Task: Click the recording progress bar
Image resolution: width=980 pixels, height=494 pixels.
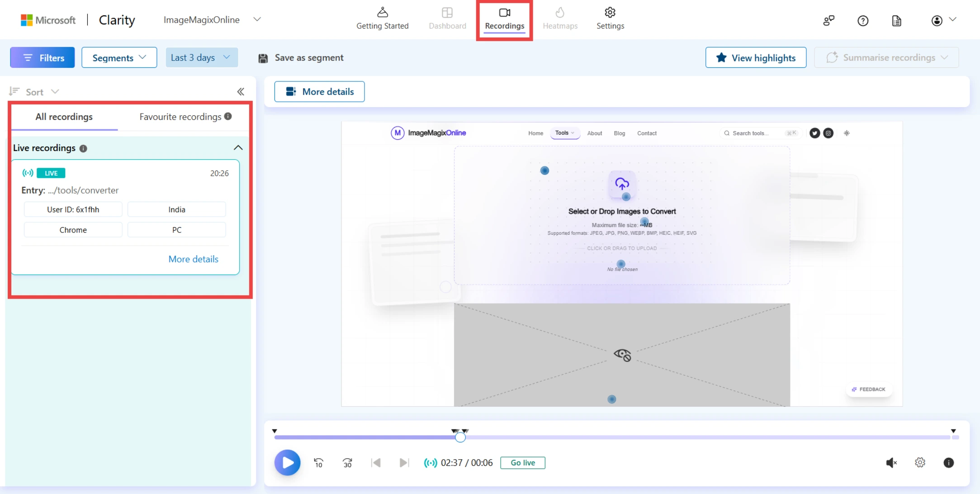Action: click(x=616, y=437)
